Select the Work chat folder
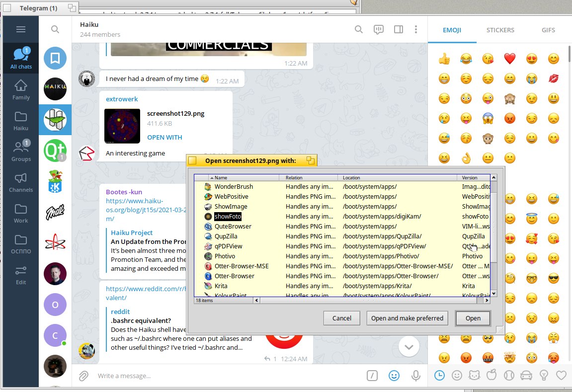 coord(21,213)
